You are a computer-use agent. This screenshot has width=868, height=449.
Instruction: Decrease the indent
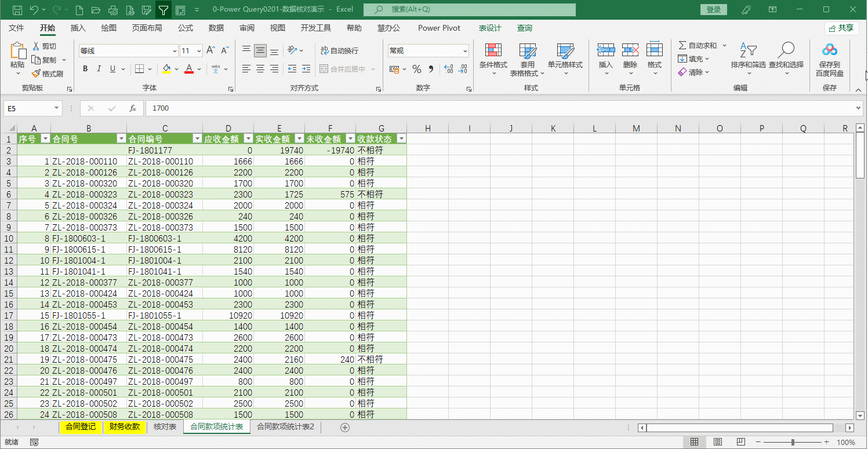pyautogui.click(x=292, y=69)
